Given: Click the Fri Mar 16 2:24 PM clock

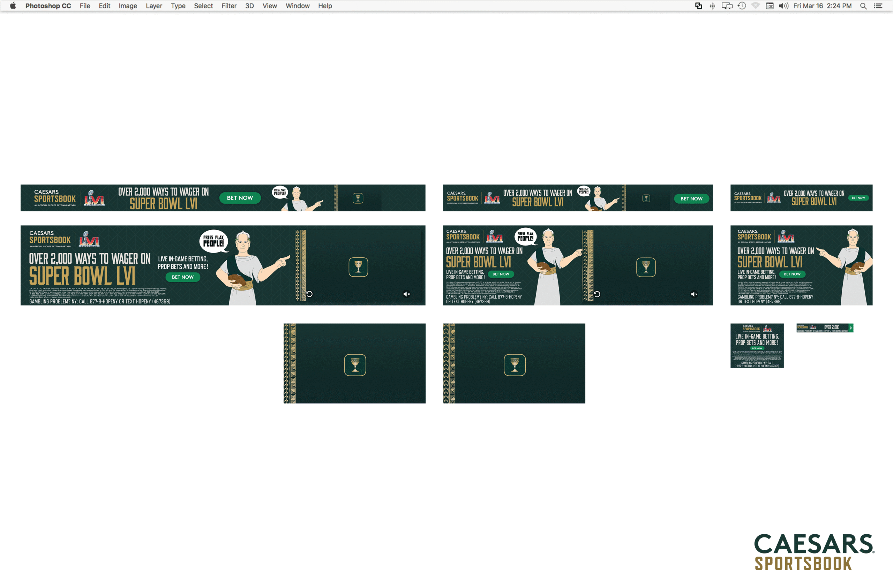Looking at the screenshot, I should 823,6.
